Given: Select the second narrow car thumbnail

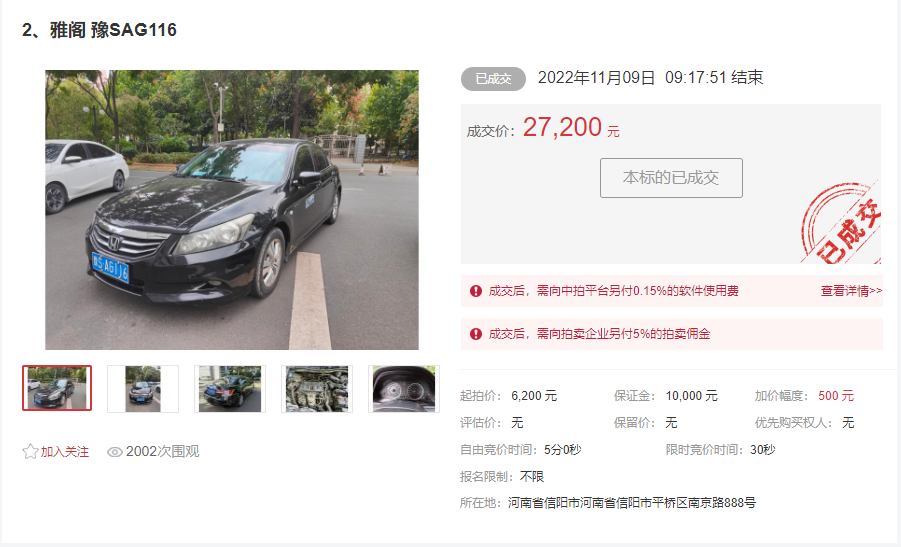Looking at the screenshot, I should [143, 389].
